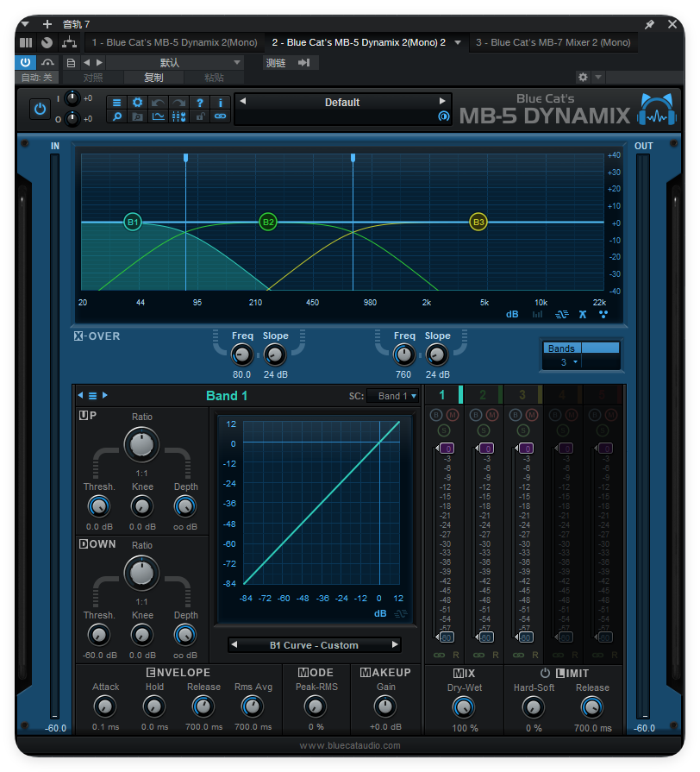Click the undo arrow in plugin toolbar
Screen dimensions: 700x772
click(x=158, y=103)
